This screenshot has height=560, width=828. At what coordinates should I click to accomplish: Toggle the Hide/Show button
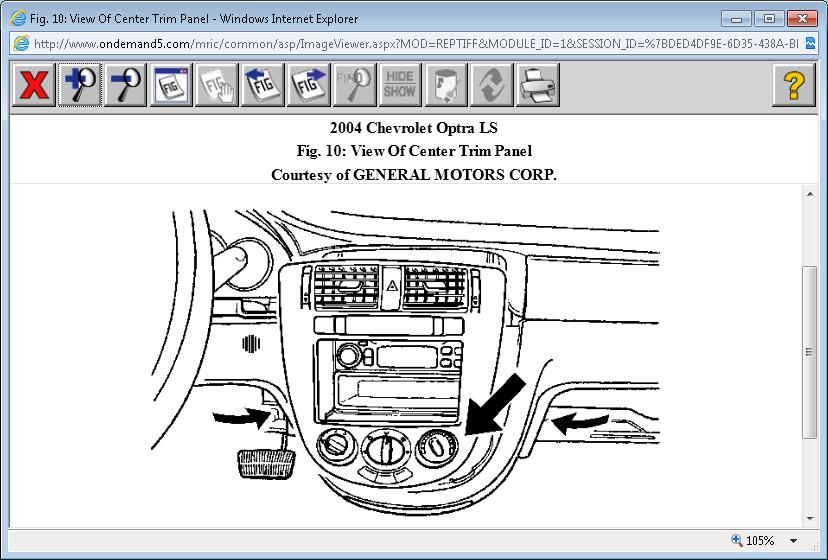[x=400, y=85]
